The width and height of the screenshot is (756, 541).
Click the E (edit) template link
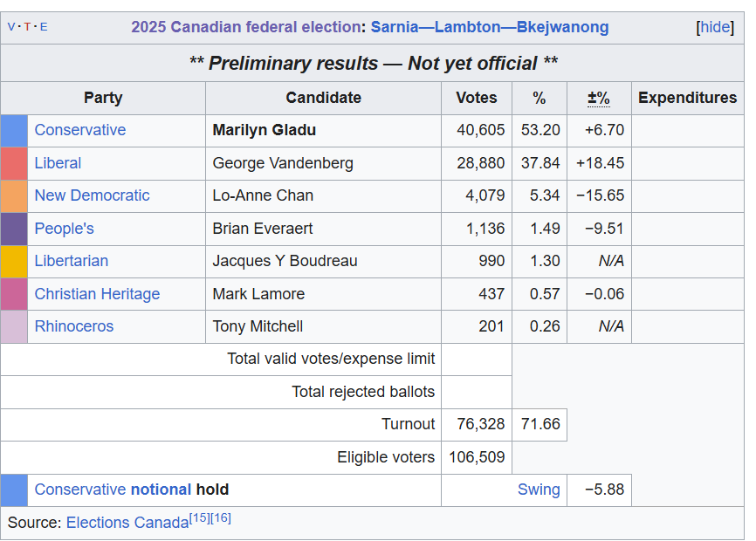(x=44, y=27)
